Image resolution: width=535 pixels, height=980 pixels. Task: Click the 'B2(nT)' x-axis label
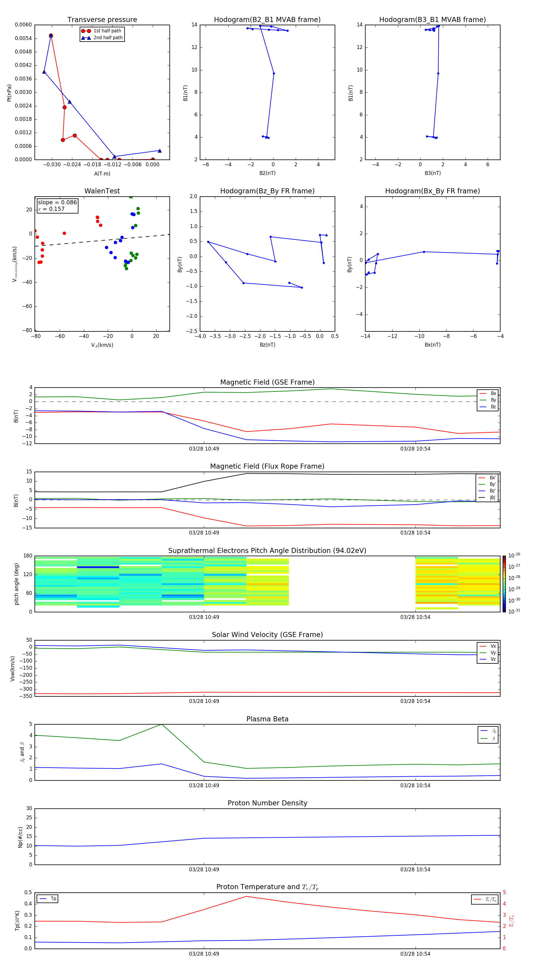coord(267,173)
